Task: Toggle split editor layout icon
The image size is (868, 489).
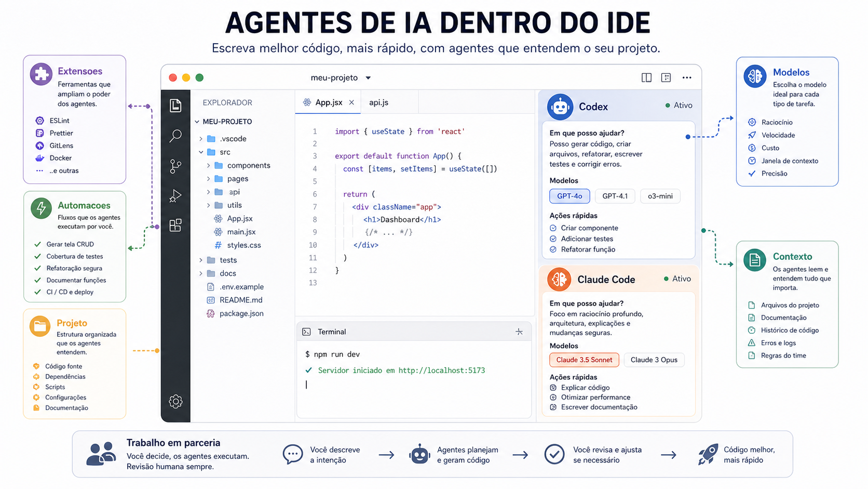Action: pyautogui.click(x=646, y=78)
